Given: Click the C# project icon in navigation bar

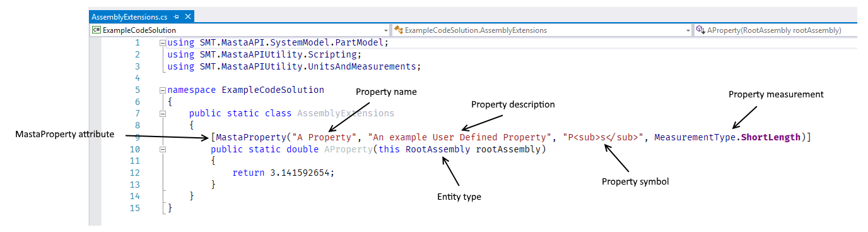Looking at the screenshot, I should (x=97, y=30).
